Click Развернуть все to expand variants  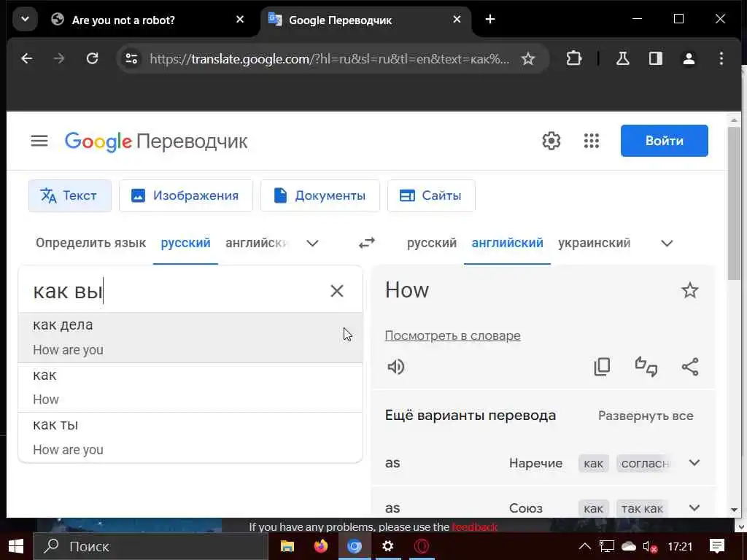tap(646, 416)
